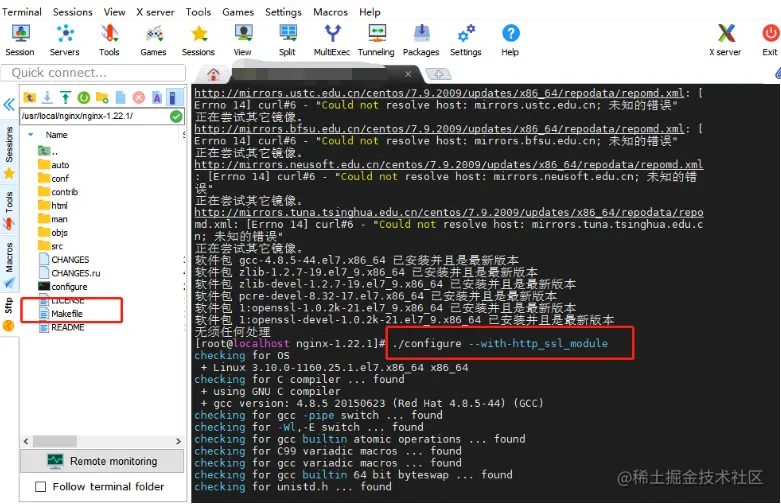The width and height of the screenshot is (781, 504).
Task: Select the auto folder
Action: [x=54, y=165]
